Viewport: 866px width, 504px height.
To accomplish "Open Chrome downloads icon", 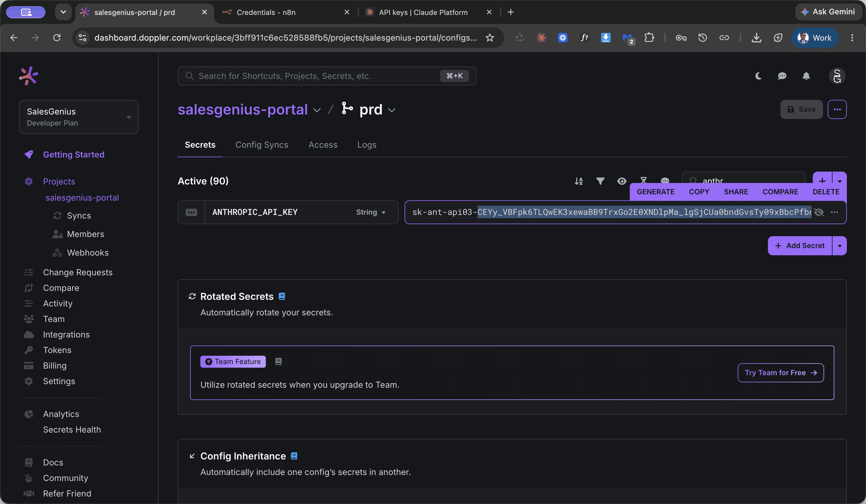I will [x=756, y=38].
